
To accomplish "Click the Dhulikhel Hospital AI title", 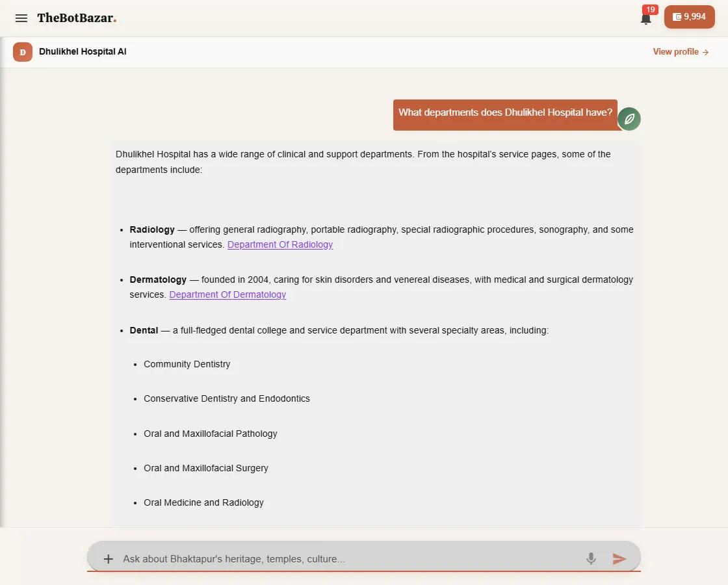I will 83,51.
